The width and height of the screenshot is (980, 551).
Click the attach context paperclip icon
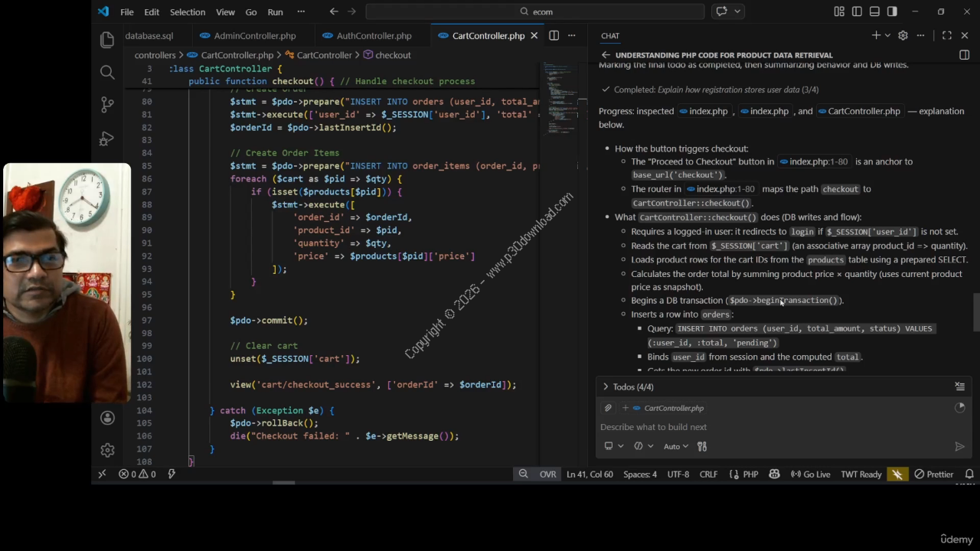(608, 408)
